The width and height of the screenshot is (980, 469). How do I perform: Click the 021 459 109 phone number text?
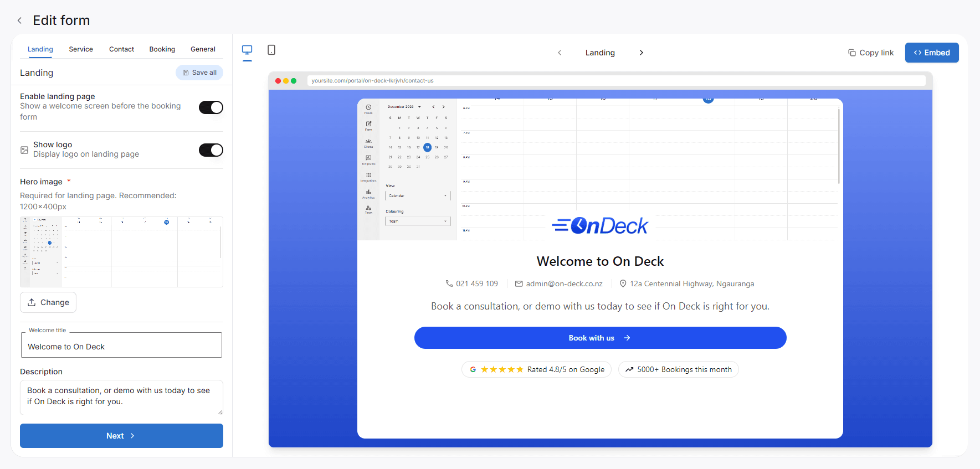[x=477, y=284]
